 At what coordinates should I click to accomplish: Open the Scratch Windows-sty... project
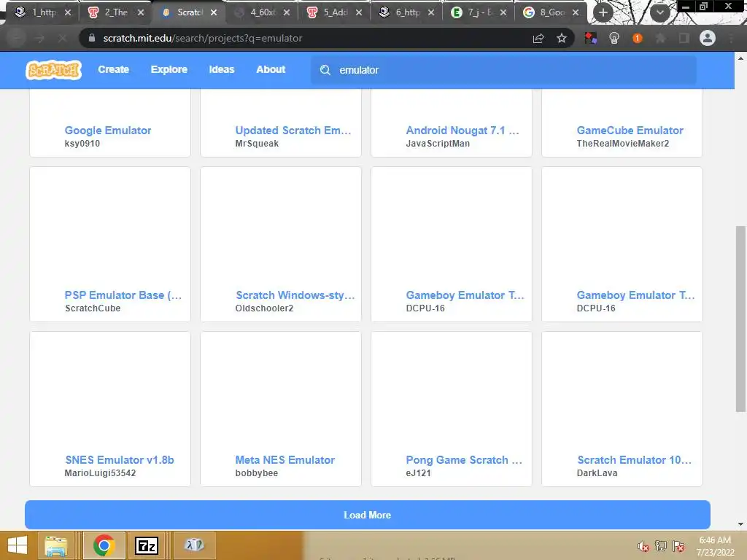click(295, 295)
